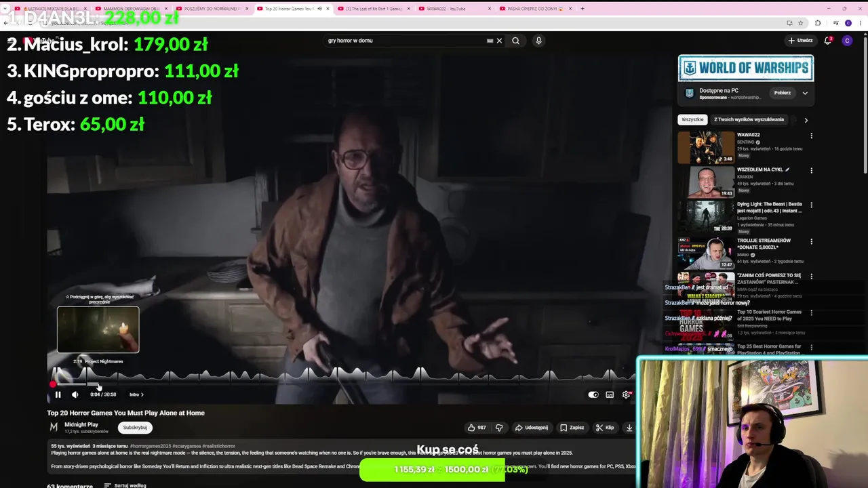Open Dying Light: The Beast video title
Screen dimensions: 868x488
[770, 207]
